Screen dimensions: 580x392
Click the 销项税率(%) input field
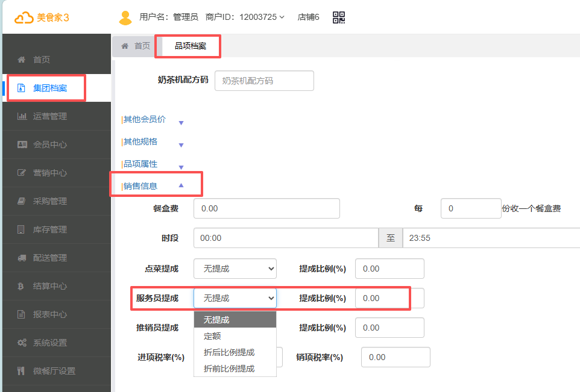tap(396, 357)
